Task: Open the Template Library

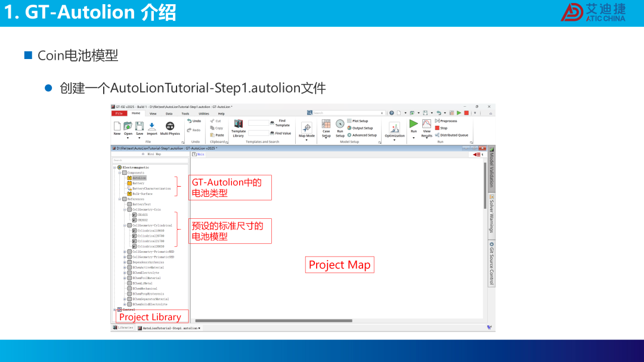Action: point(238,128)
